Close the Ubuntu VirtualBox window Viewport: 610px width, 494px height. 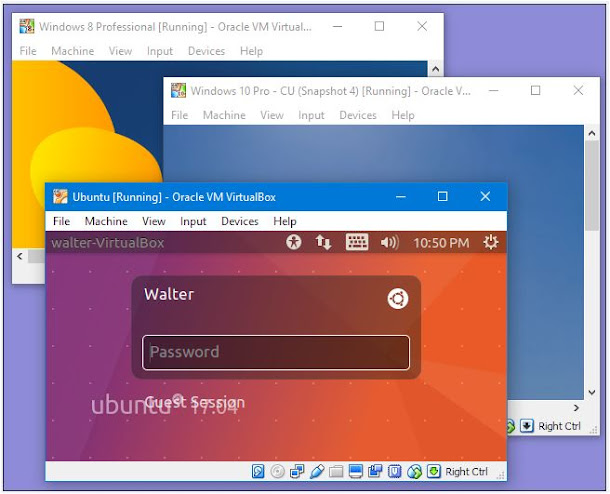tap(485, 196)
